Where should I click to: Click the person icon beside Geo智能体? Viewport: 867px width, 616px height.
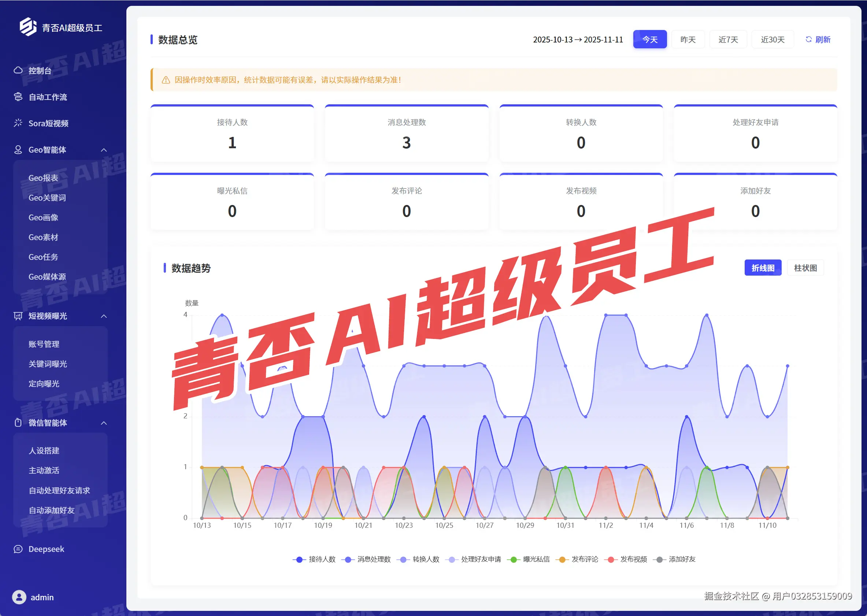18,150
